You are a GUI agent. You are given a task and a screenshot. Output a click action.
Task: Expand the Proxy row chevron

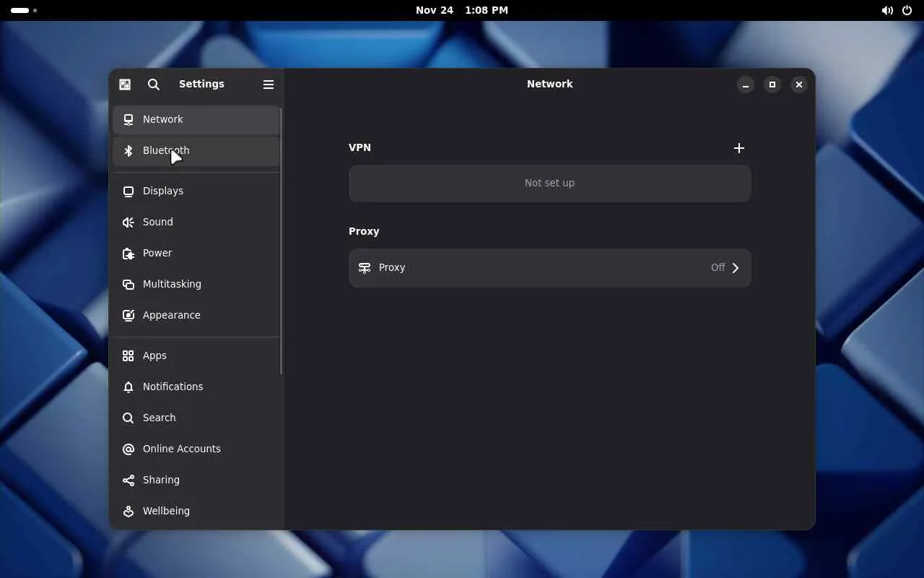pyautogui.click(x=736, y=268)
